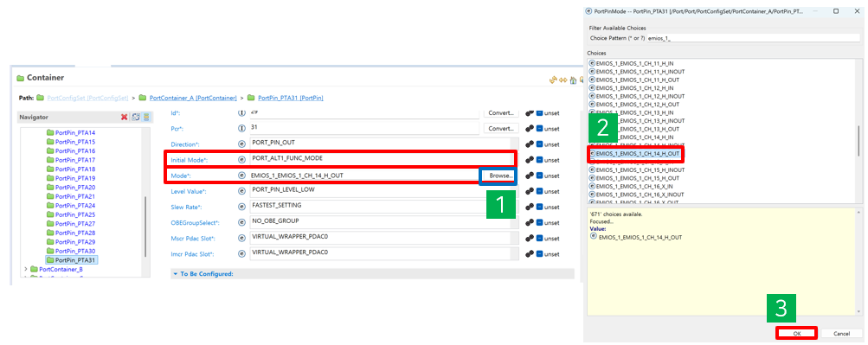
Task: Click the 'e' enum icon beside Level Value
Action: tap(241, 191)
